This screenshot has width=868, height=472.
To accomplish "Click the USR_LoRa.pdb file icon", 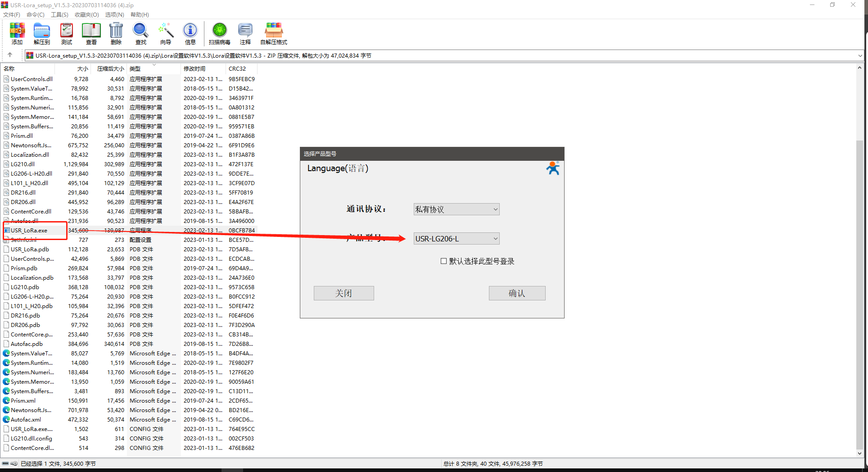I will [6, 249].
